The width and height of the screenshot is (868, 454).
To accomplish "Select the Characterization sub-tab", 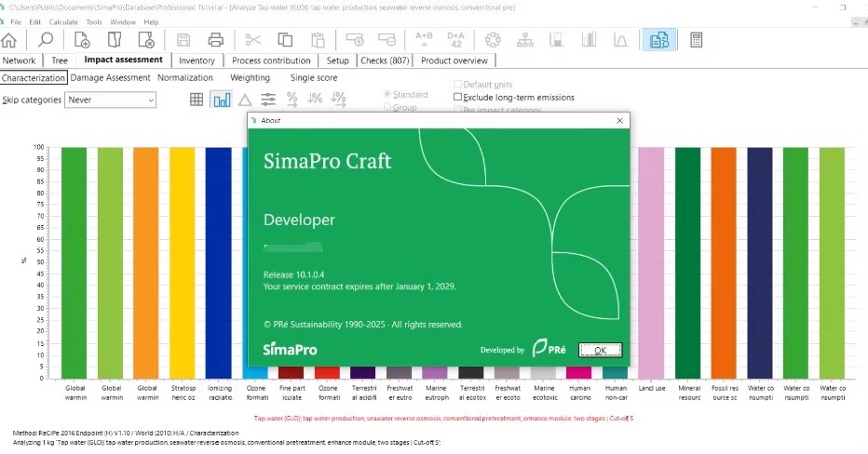I will [x=34, y=77].
